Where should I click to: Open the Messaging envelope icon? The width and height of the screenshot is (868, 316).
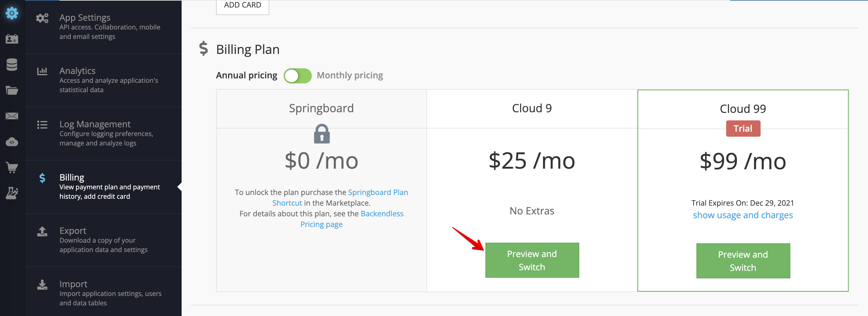click(12, 116)
